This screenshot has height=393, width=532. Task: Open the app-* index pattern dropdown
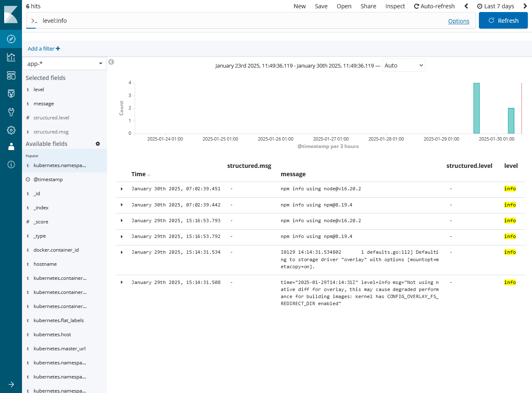tap(65, 63)
